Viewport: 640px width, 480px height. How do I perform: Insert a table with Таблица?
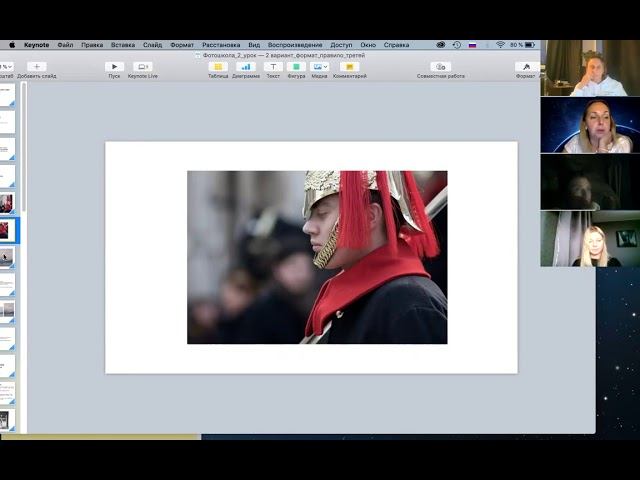[218, 67]
